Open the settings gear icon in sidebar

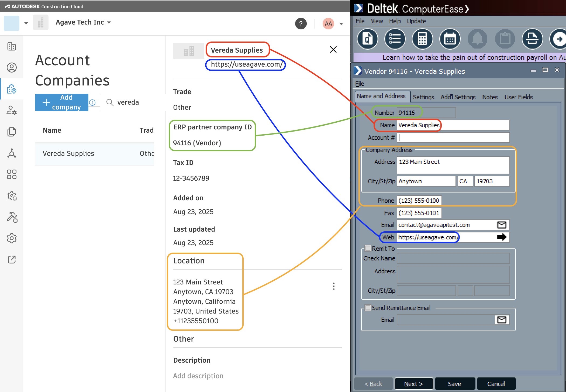point(12,238)
